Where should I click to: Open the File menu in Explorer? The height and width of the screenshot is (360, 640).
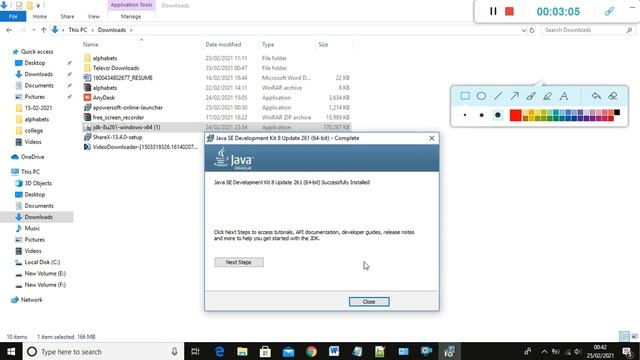coord(13,16)
